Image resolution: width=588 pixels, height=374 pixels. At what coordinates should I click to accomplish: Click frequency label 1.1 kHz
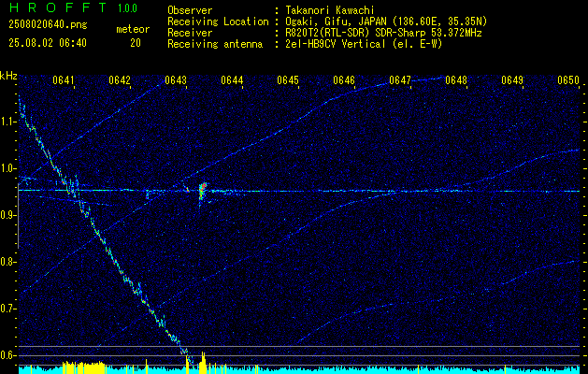point(8,122)
